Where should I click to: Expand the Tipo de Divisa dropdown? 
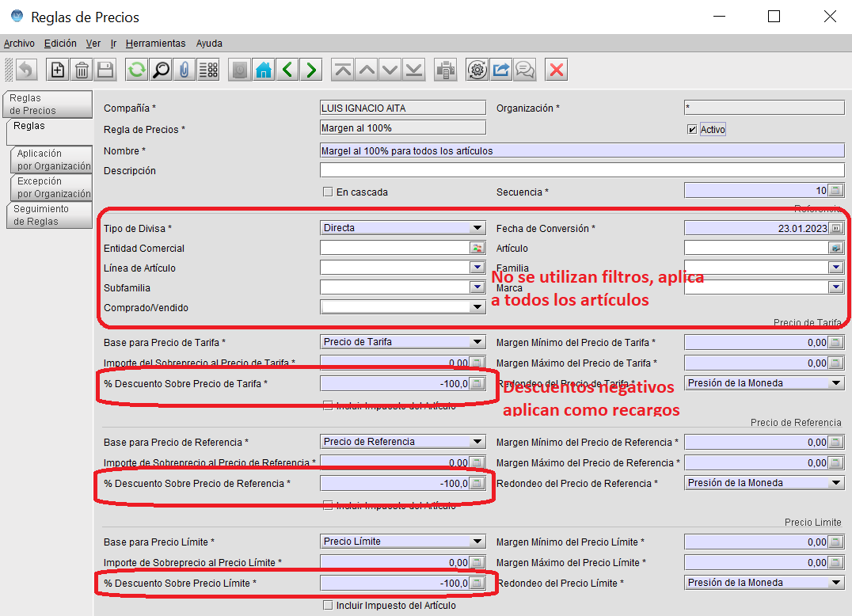tap(477, 227)
